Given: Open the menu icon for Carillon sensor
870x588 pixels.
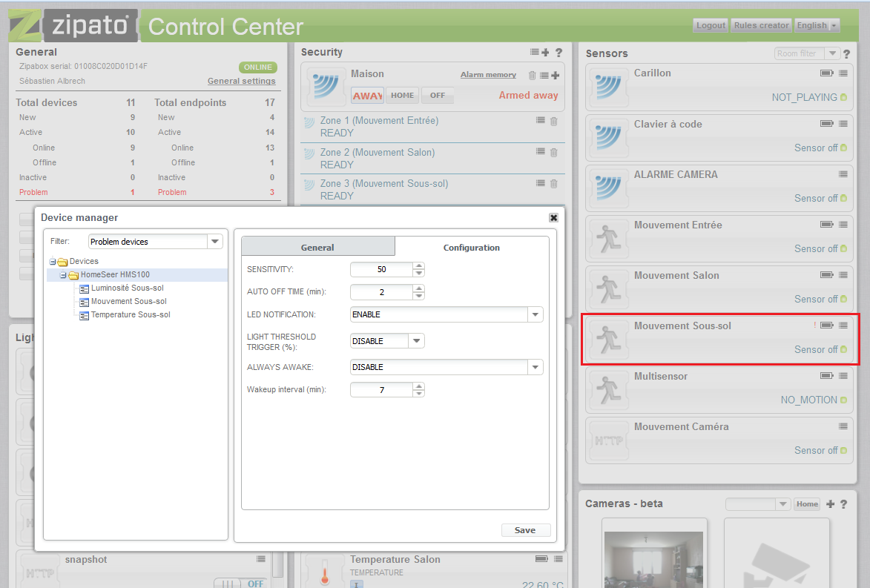Looking at the screenshot, I should (x=843, y=73).
